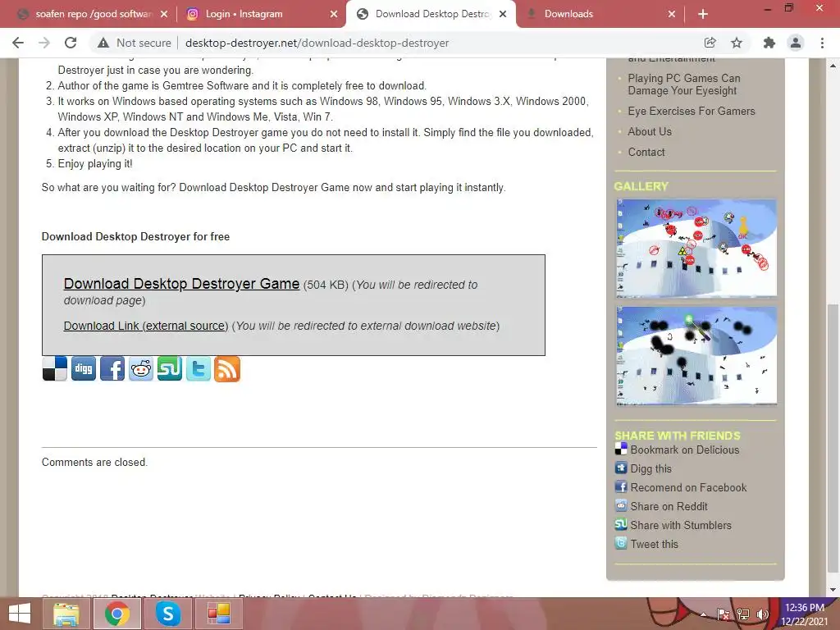840x630 pixels.
Task: Open a new tab with plus button
Action: pyautogui.click(x=703, y=15)
